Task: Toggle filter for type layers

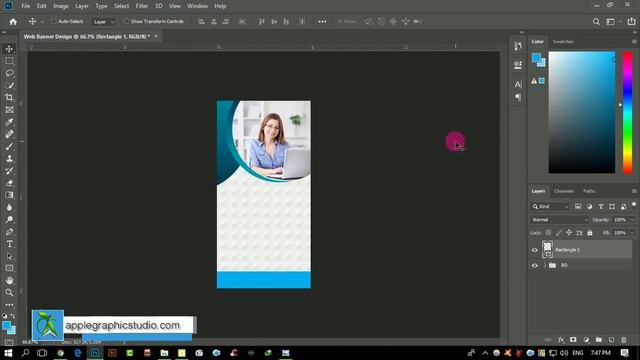Action: point(601,207)
